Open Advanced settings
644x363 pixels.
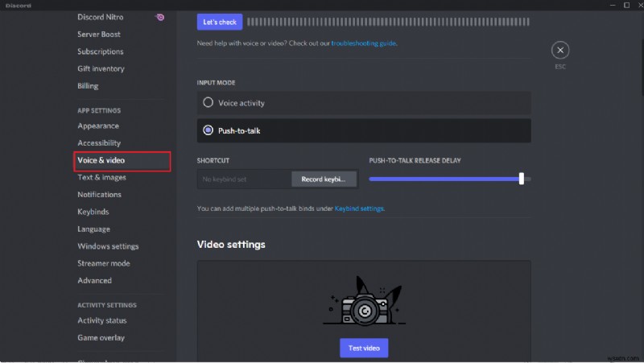click(x=94, y=281)
